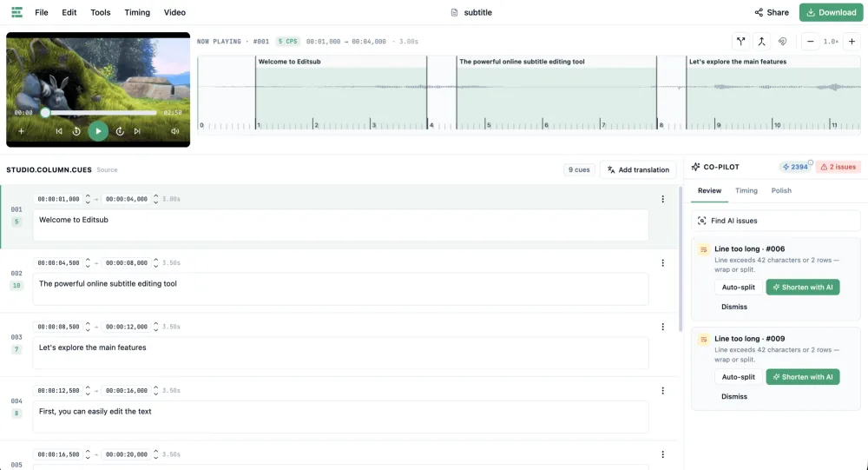Viewport: 868px width, 470px height.
Task: Mute the video with the speaker icon
Action: point(175,131)
